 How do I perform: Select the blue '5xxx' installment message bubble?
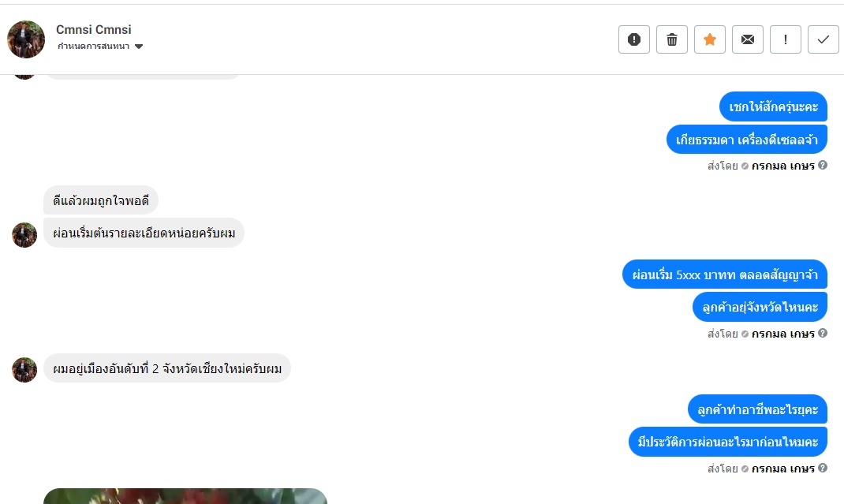point(725,274)
